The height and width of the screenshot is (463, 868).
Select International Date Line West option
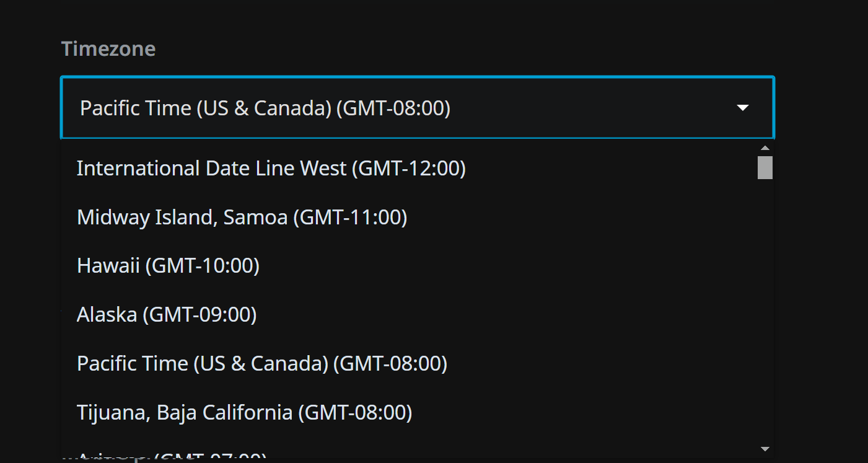click(271, 169)
